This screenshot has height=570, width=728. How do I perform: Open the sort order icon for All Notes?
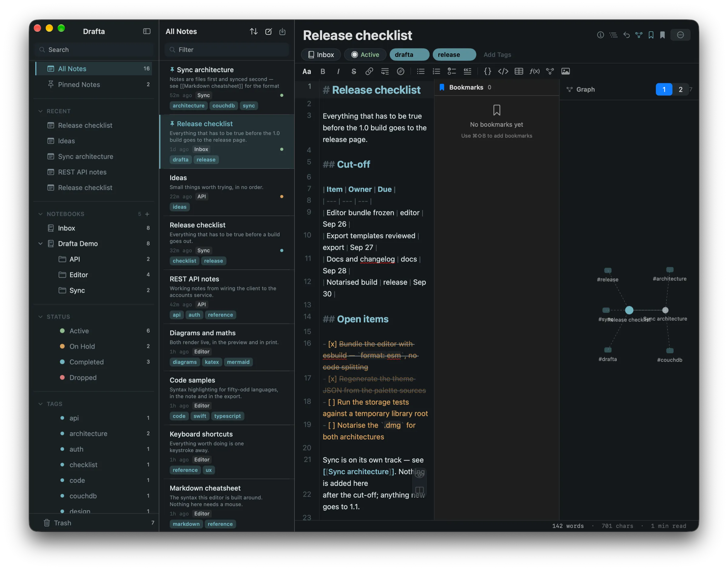(254, 31)
